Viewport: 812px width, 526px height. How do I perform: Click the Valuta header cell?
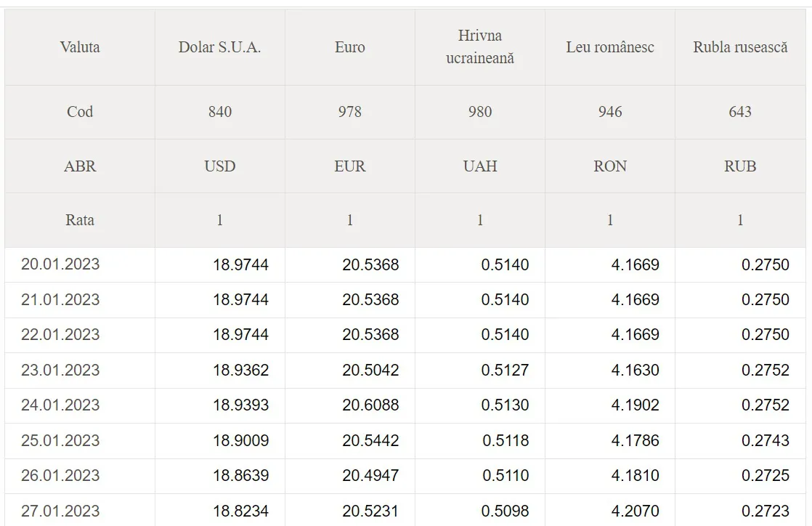(x=80, y=47)
